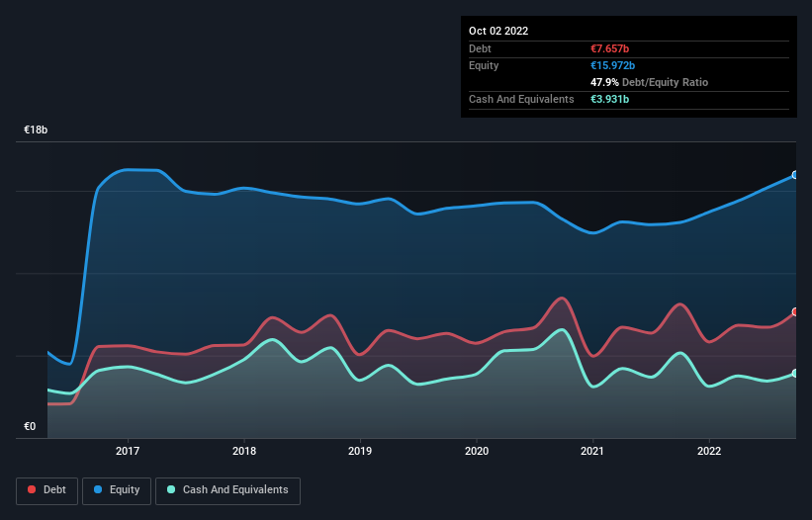Click the 2021 x-axis label
Image resolution: width=812 pixels, height=520 pixels.
[592, 451]
